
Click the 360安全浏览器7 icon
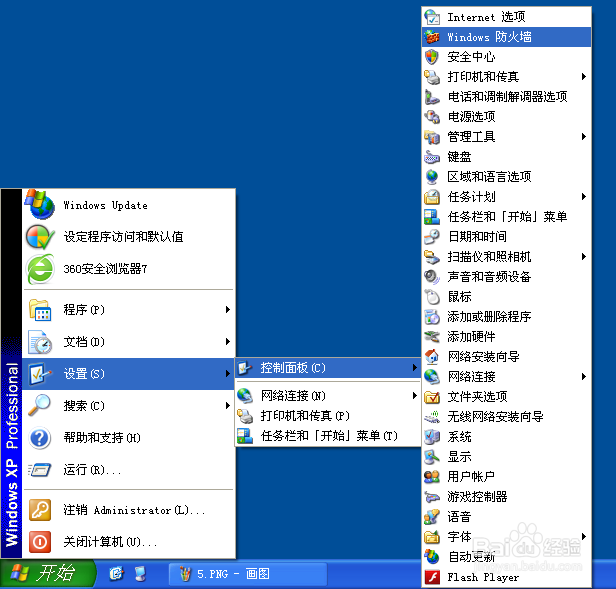coord(39,269)
